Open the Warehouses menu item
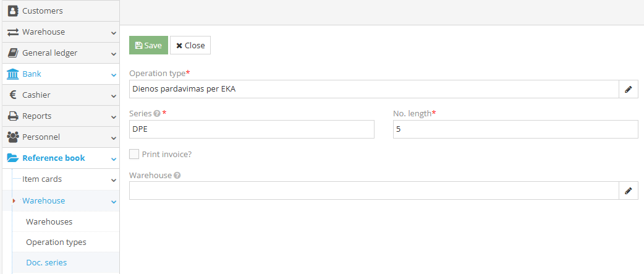The width and height of the screenshot is (644, 274). click(49, 221)
